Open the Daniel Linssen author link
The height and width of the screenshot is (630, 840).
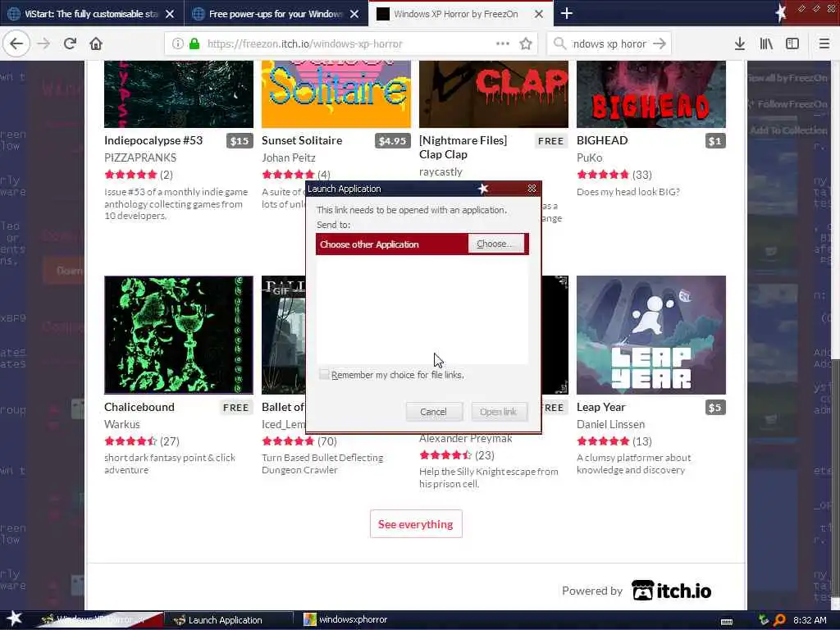click(x=610, y=424)
